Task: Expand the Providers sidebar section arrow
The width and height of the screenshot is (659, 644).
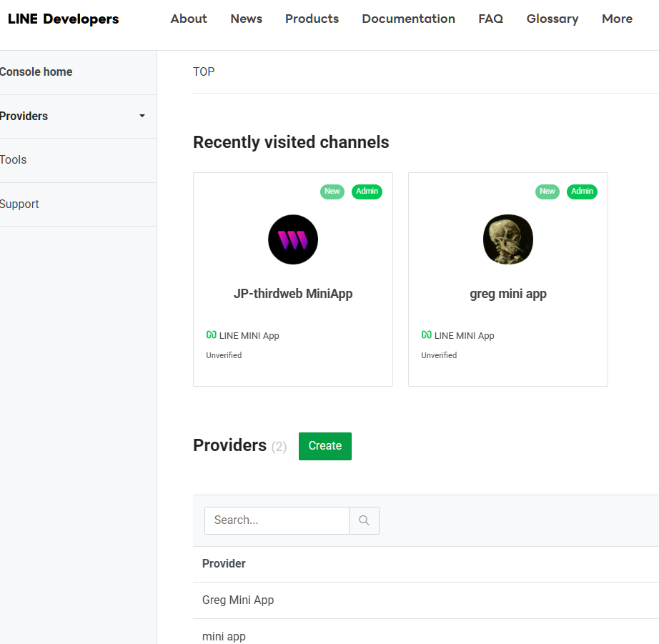Action: 142,116
